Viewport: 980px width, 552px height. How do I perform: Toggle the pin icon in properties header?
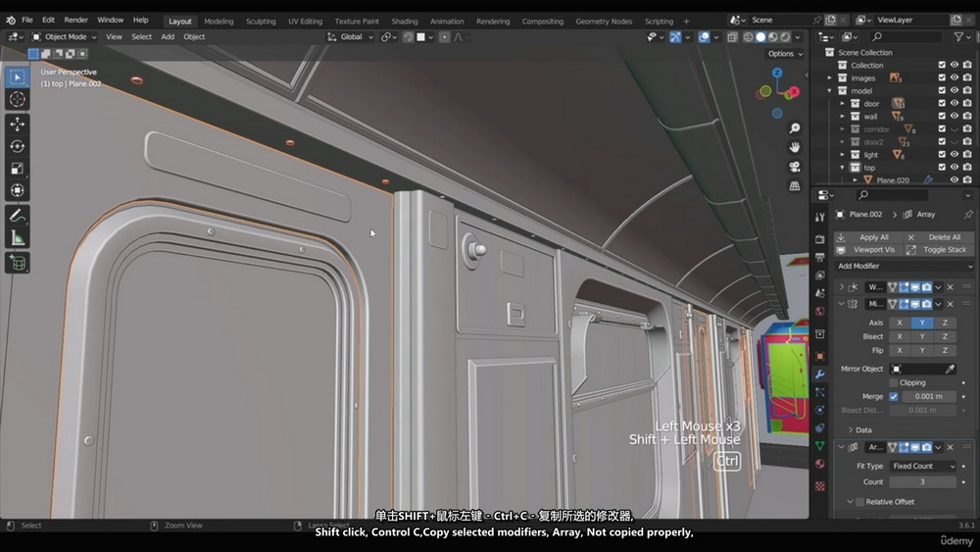(x=968, y=215)
